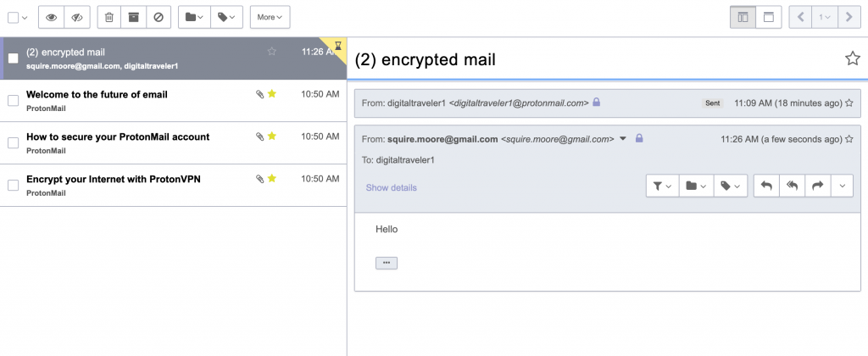868x356 pixels.
Task: Open the move-to-folder dropdown in toolbar
Action: pos(194,17)
